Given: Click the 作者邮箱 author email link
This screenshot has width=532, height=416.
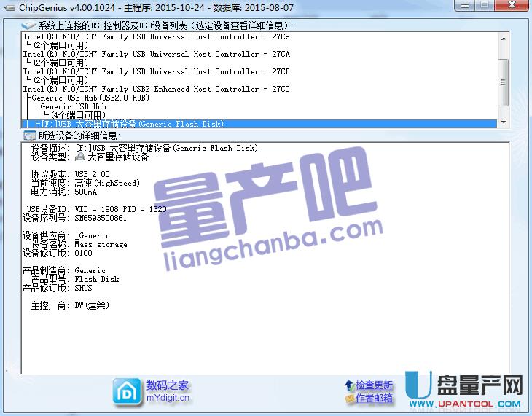Looking at the screenshot, I should point(374,399).
